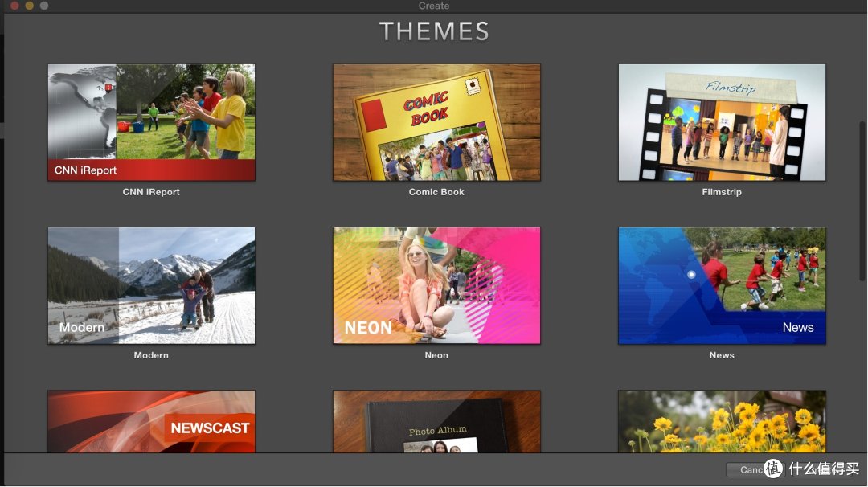Select the News theme thumbnail
The image size is (868, 487).
click(x=722, y=285)
